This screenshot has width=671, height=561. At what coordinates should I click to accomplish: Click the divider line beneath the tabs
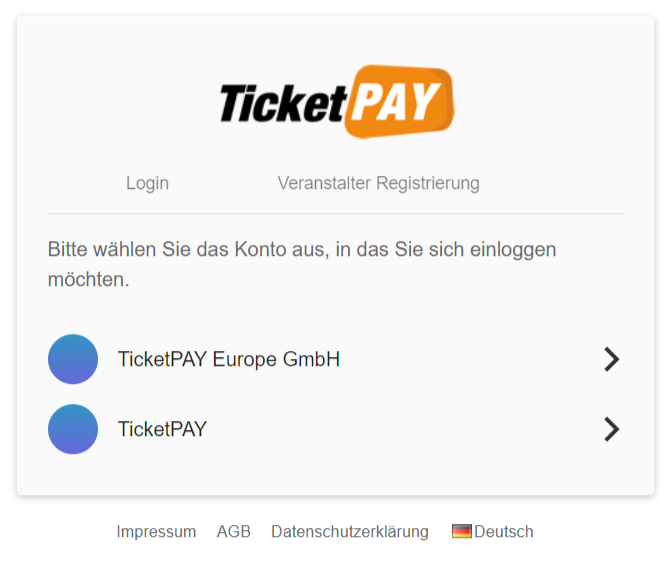pyautogui.click(x=336, y=213)
